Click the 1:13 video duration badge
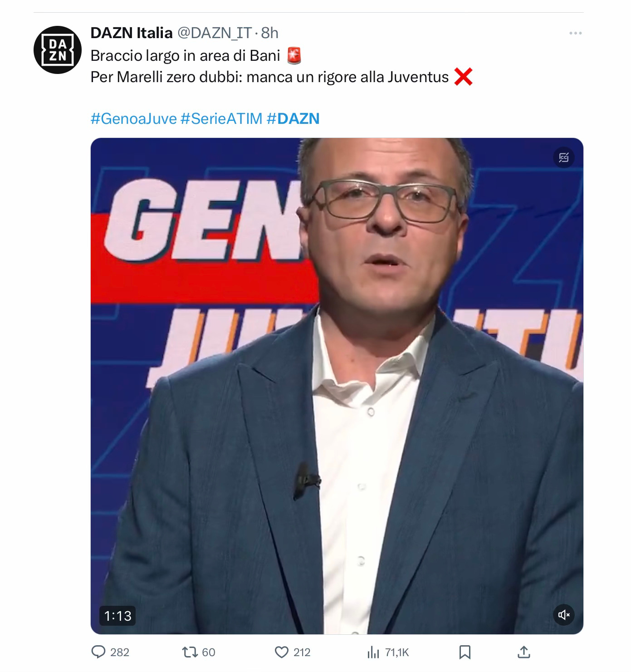631x672 pixels. 117,616
